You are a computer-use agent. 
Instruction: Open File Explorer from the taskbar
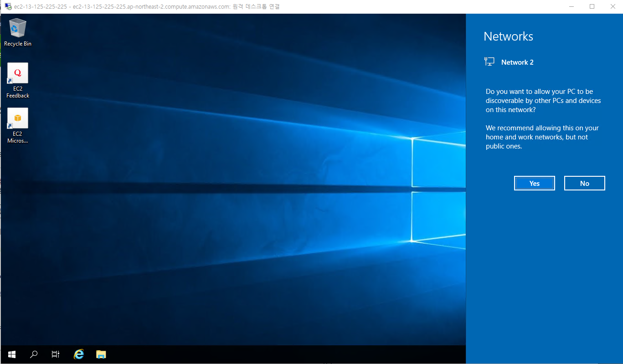pyautogui.click(x=101, y=354)
